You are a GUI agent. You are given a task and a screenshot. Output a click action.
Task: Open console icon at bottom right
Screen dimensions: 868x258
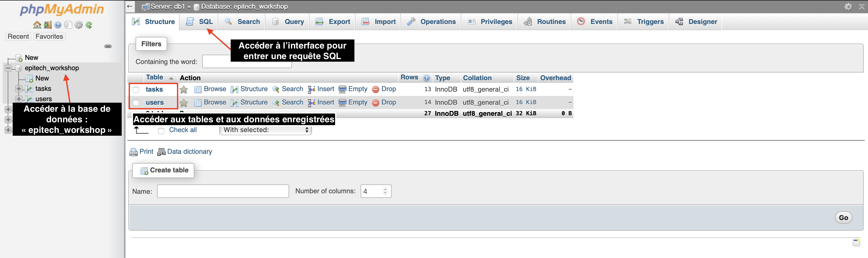[856, 242]
